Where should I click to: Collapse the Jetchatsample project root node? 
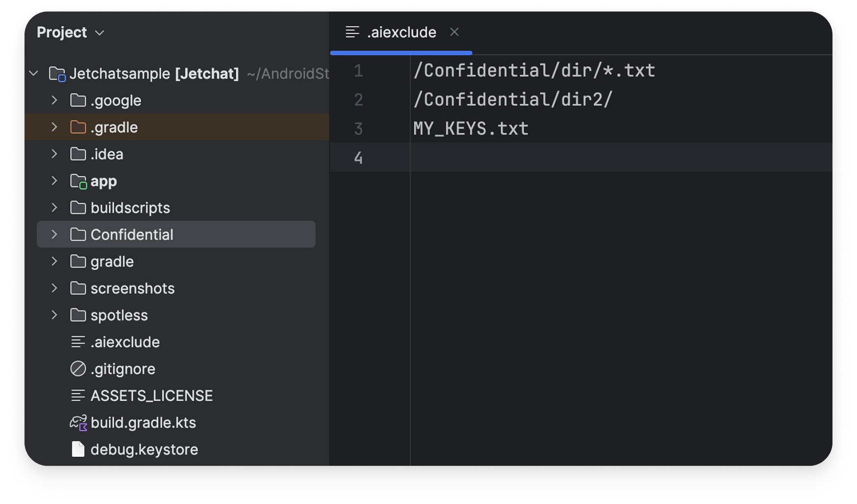[x=33, y=73]
